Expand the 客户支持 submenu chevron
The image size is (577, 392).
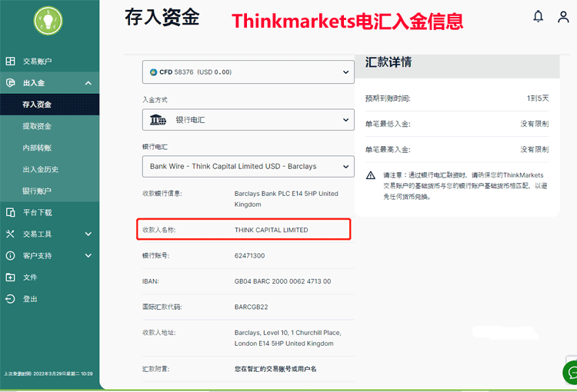coord(88,255)
